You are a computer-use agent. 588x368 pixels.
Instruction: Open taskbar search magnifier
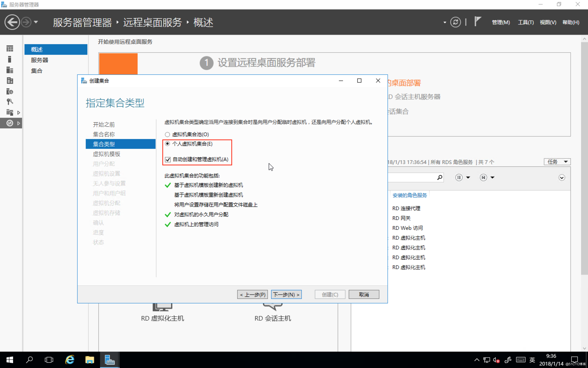(29, 360)
